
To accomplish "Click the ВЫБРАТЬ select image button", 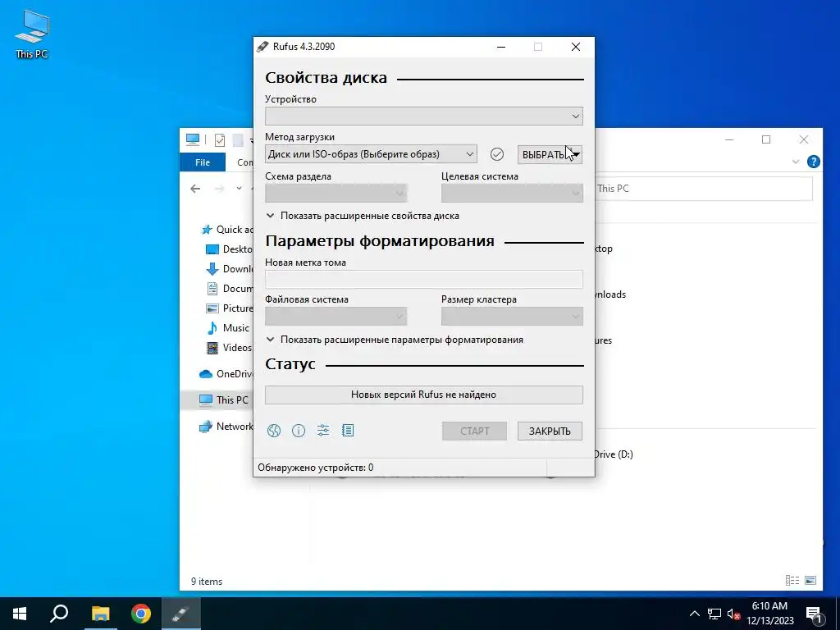I will 544,154.
